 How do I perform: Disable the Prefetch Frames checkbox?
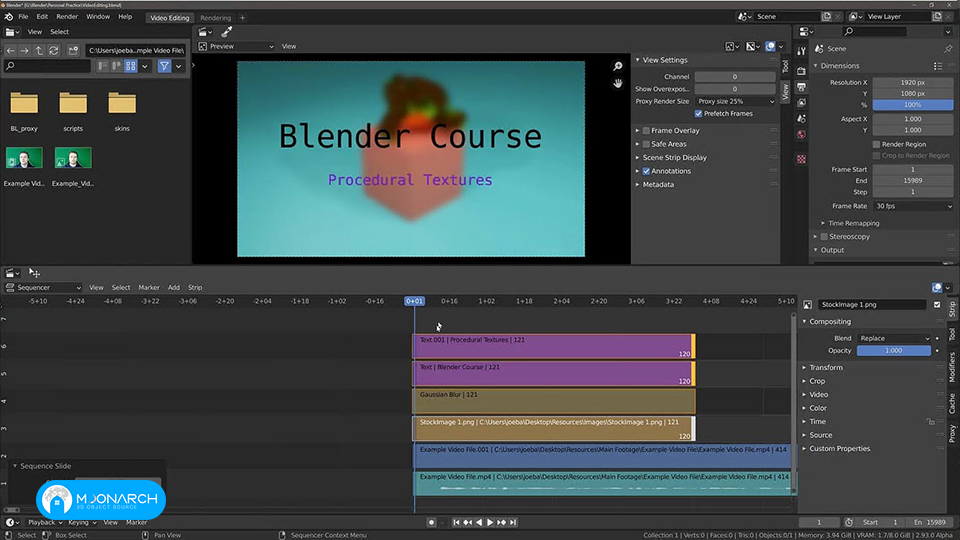tap(699, 113)
